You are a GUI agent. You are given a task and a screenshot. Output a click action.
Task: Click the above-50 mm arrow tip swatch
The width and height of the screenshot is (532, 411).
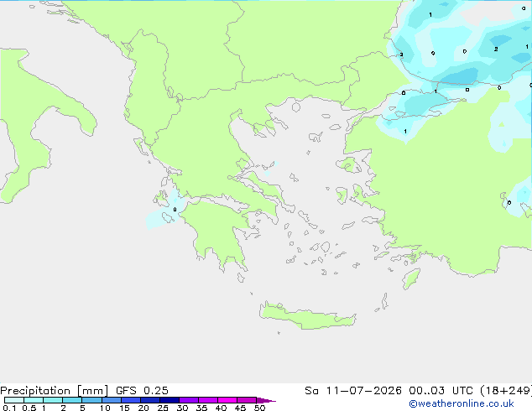tap(266, 400)
